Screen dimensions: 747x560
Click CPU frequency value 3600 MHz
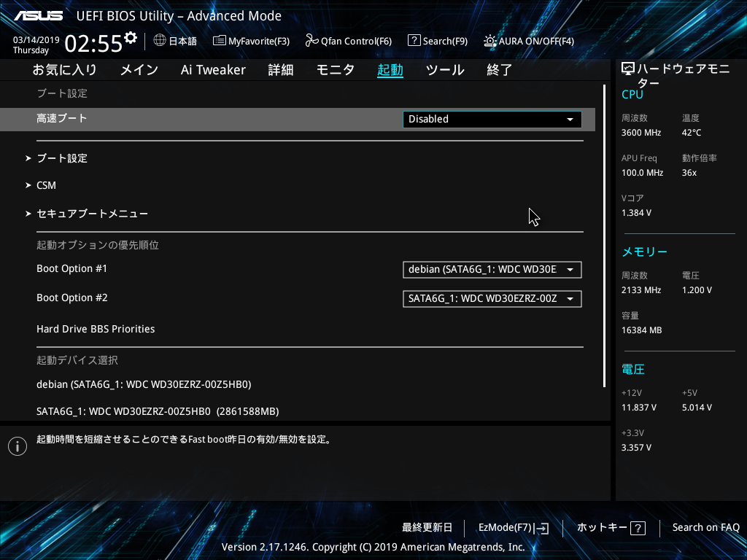tap(641, 133)
